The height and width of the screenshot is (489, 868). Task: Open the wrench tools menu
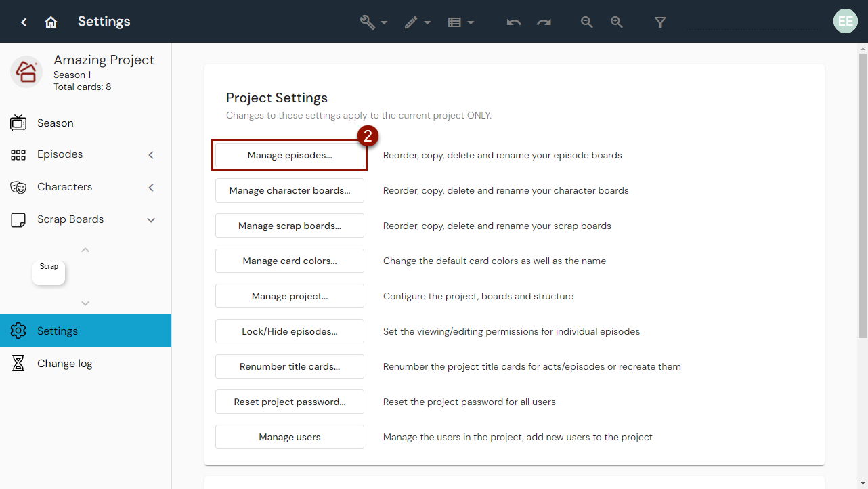pyautogui.click(x=373, y=22)
